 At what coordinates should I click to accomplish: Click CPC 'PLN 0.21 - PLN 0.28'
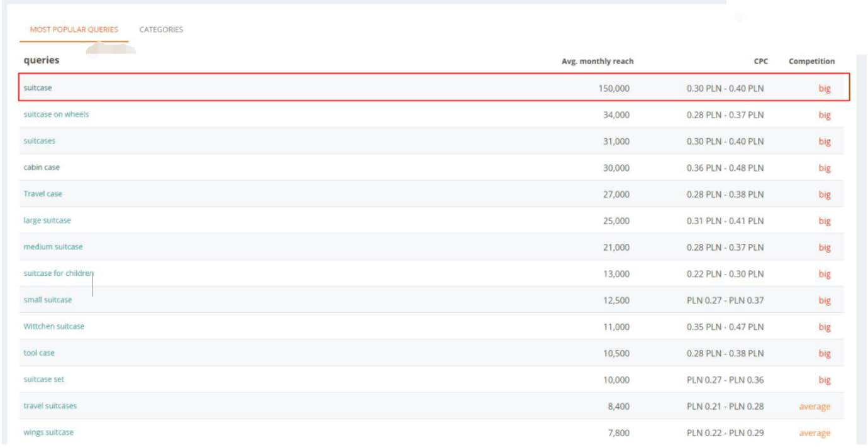725,407
